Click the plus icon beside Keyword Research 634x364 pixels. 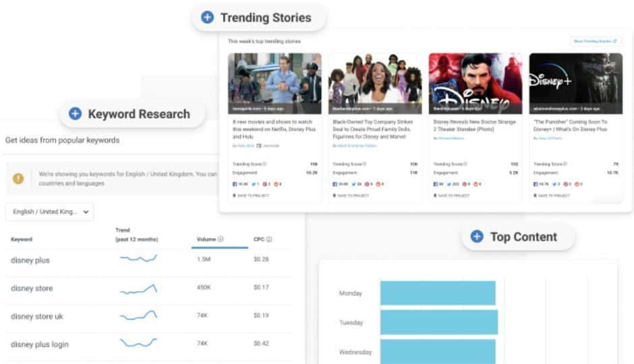point(76,113)
